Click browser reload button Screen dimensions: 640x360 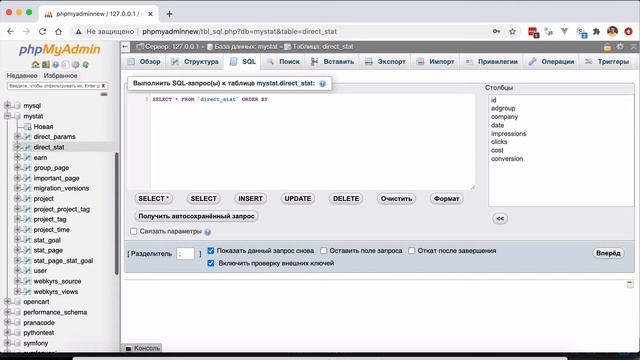tap(42, 31)
